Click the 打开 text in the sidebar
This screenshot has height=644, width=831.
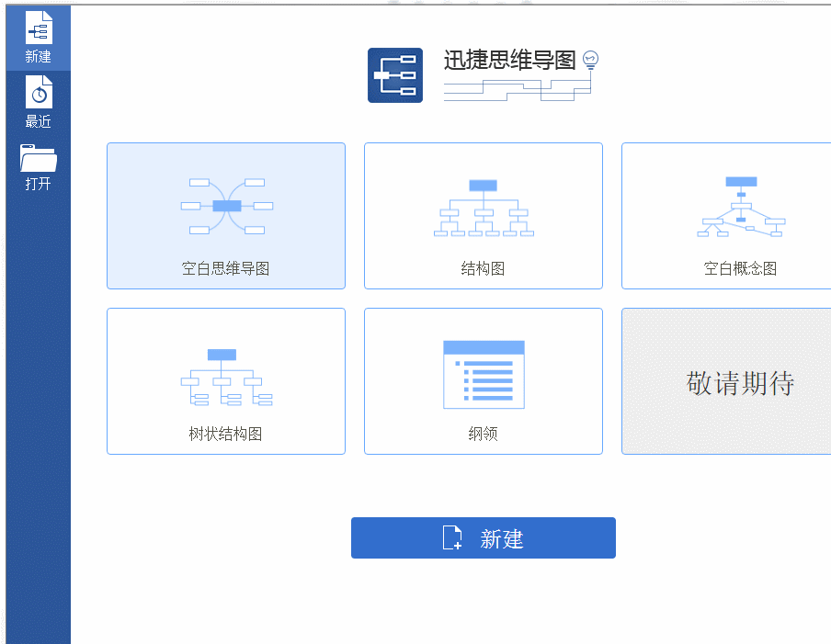39,184
